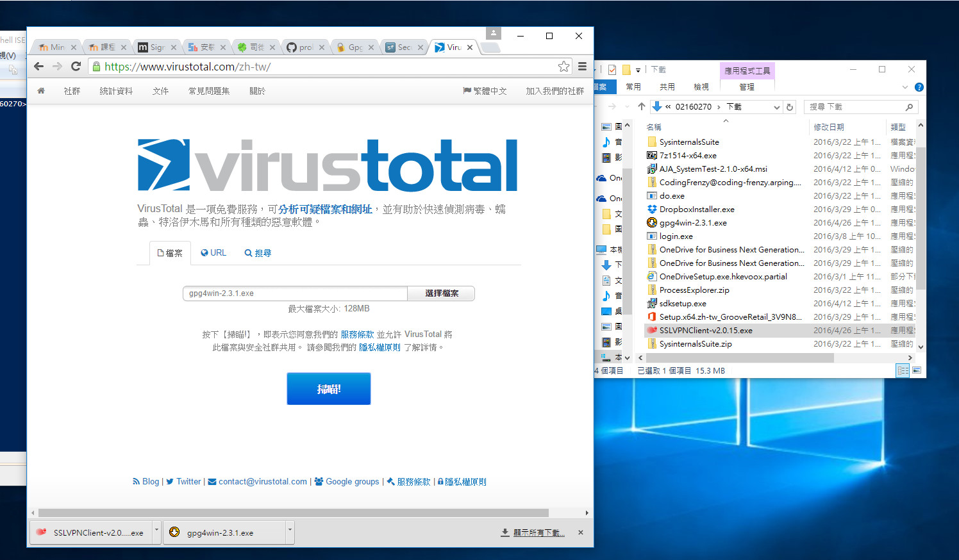
Task: Select the 檔案 upload tab
Action: pyautogui.click(x=170, y=253)
